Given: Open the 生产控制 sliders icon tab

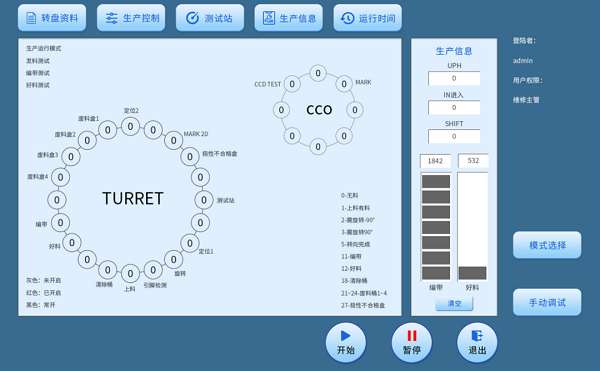Looking at the screenshot, I should (x=131, y=18).
